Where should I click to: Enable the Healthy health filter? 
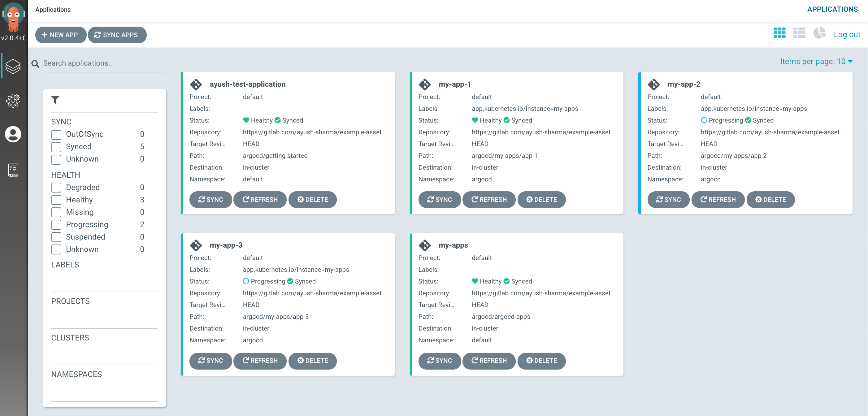pyautogui.click(x=56, y=200)
